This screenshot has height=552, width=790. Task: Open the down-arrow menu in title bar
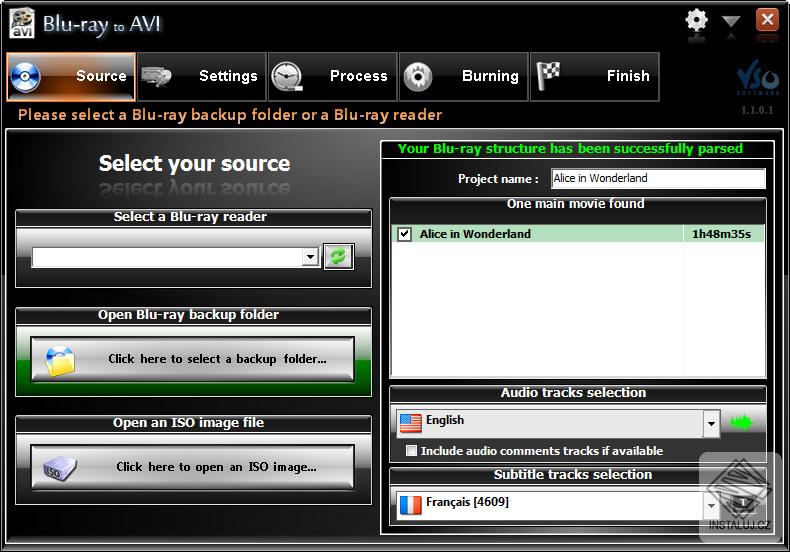(731, 21)
